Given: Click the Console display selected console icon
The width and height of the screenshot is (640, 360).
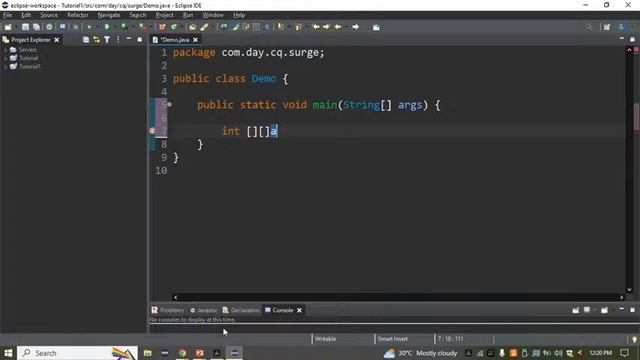Looking at the screenshot, I should 587,310.
